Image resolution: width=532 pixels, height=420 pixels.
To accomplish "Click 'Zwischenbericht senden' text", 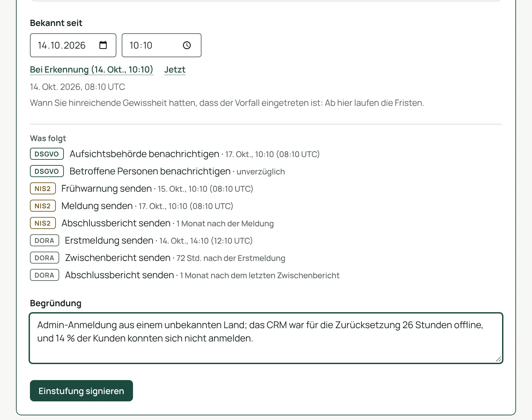I will pyautogui.click(x=118, y=258).
